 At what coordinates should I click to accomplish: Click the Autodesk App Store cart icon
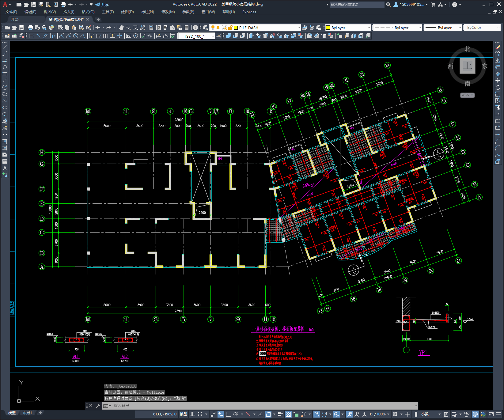[433, 5]
